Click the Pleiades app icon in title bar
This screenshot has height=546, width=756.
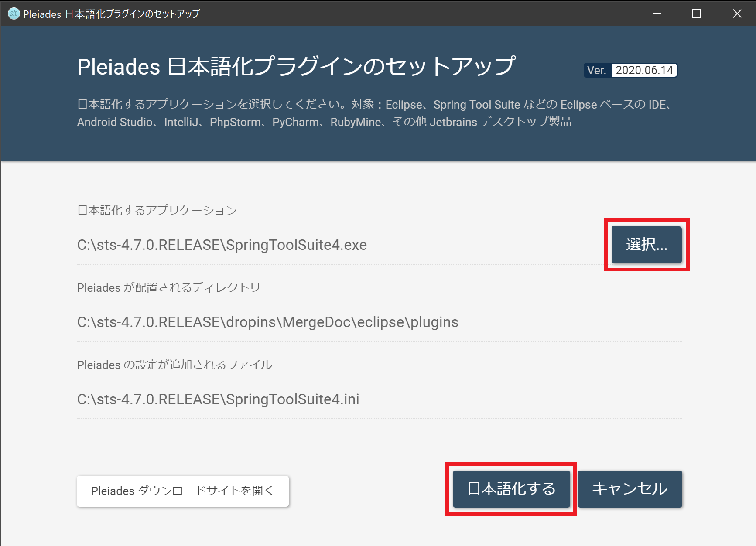tap(14, 14)
